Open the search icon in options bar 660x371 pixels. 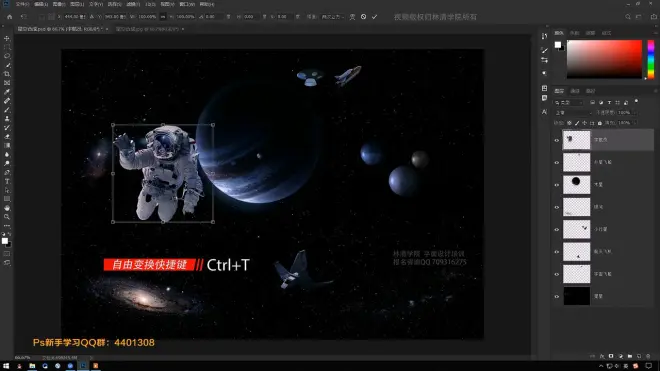click(628, 17)
